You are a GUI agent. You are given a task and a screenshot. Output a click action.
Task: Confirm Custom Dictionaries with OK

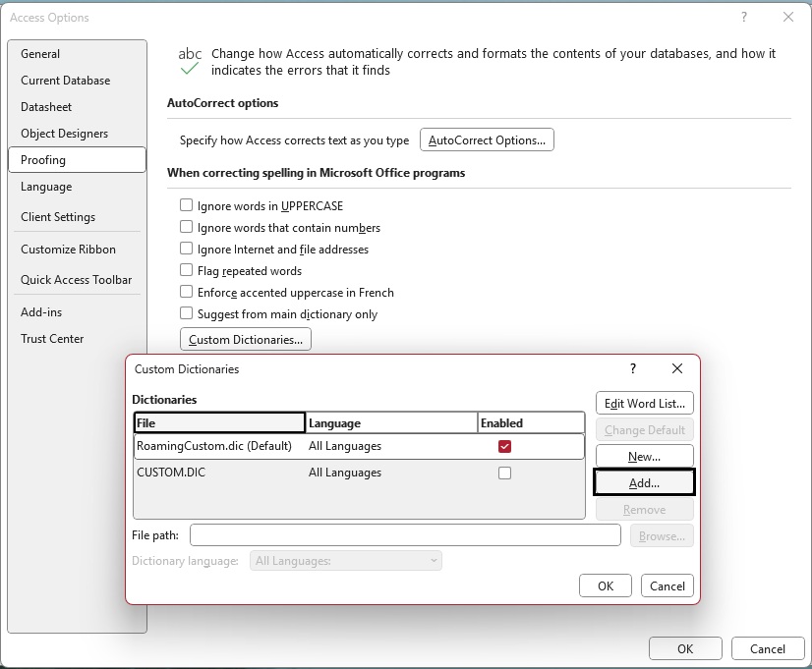coord(606,585)
